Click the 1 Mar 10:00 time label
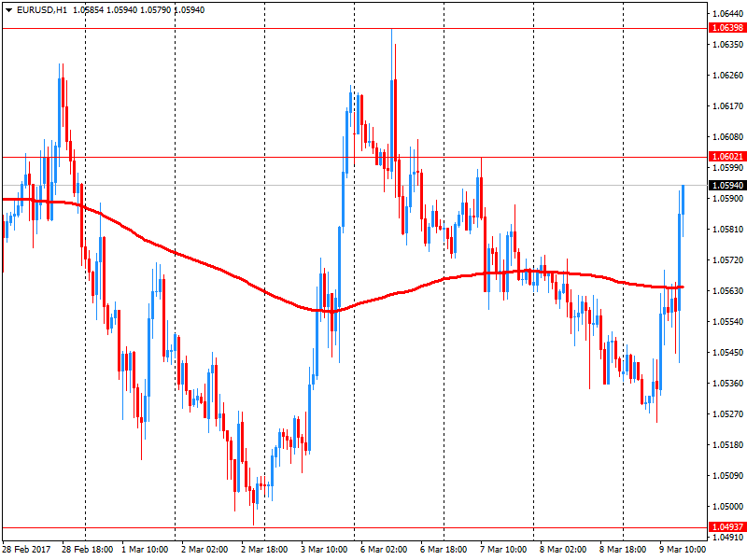This screenshot has height=560, width=747. click(x=145, y=550)
